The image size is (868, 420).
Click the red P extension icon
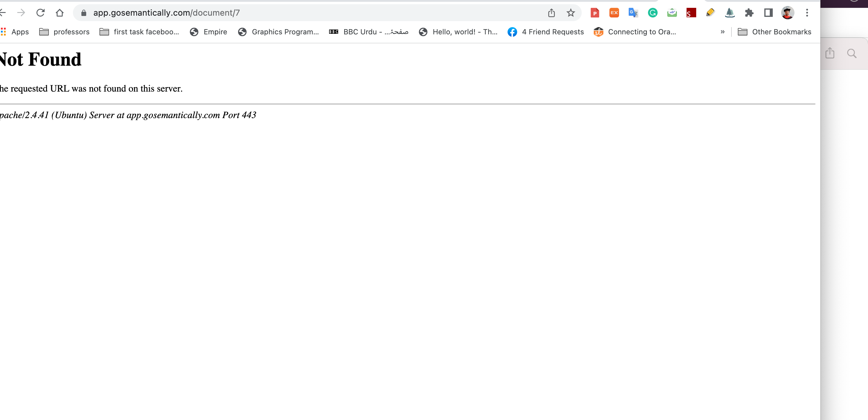tap(595, 13)
